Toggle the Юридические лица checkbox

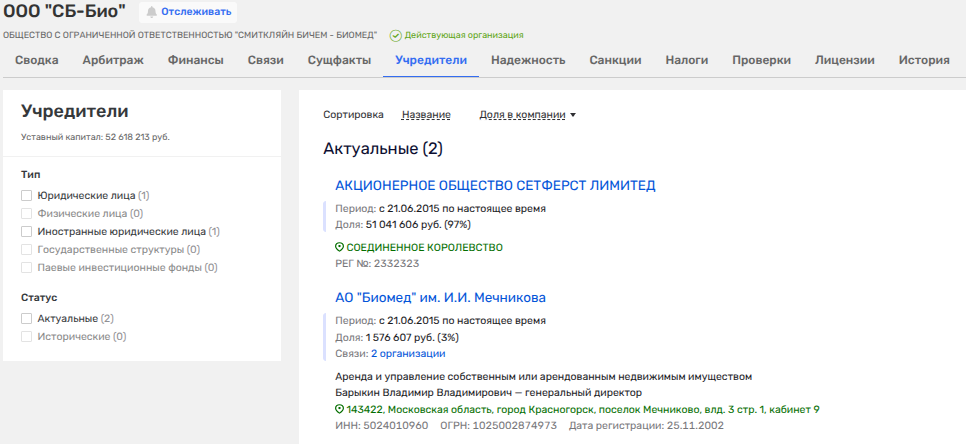27,196
